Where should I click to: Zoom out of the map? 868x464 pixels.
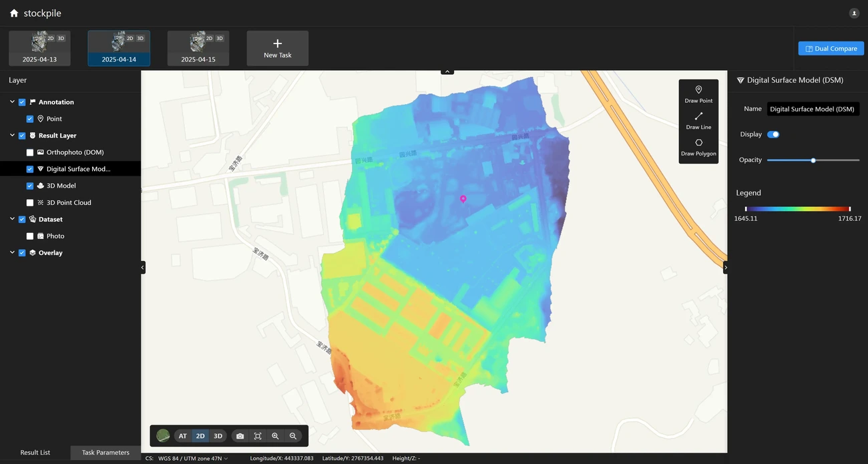[292, 436]
